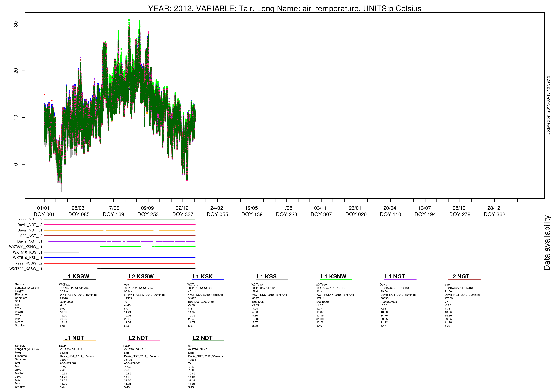Screen dimensions: 554x392
Task: Click the 'L1 KSSW' section heading
Action: pos(77,277)
